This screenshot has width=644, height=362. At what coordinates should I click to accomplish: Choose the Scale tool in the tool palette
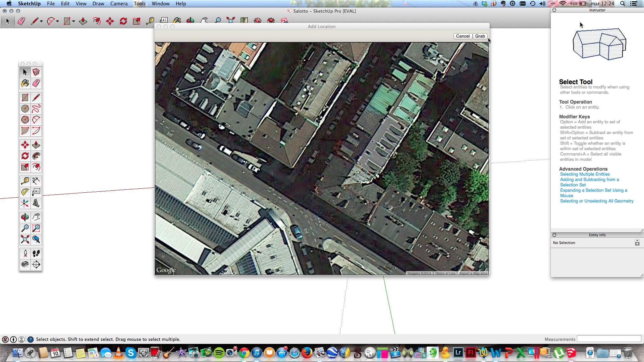[x=25, y=167]
